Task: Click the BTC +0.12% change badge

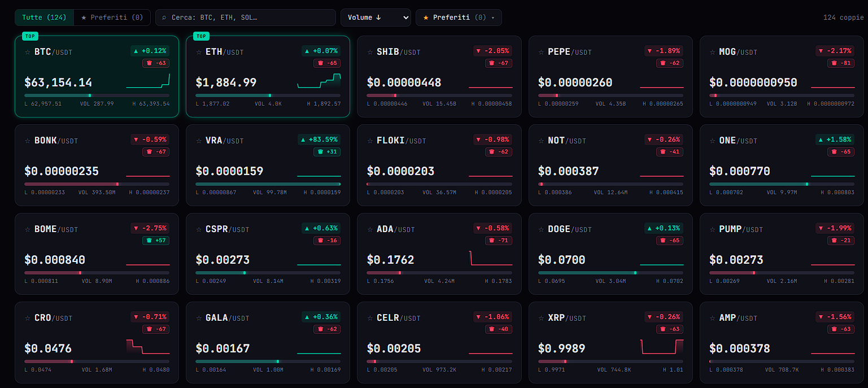Action: click(x=150, y=51)
